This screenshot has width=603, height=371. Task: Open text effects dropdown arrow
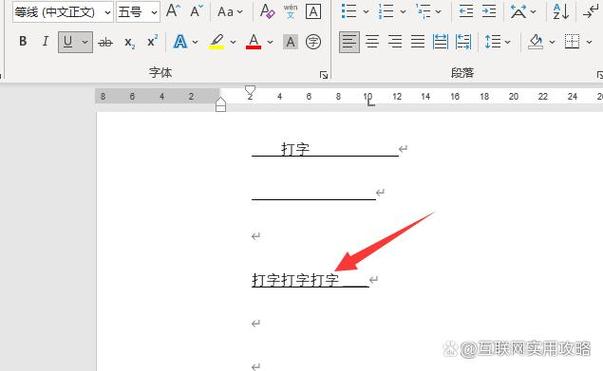[x=195, y=42]
